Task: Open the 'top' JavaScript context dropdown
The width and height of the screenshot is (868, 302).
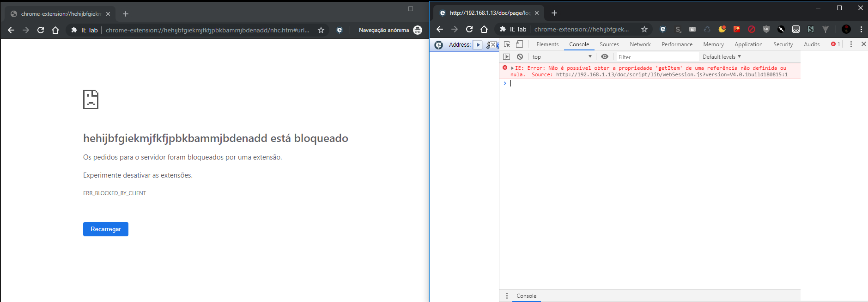Action: pos(561,57)
